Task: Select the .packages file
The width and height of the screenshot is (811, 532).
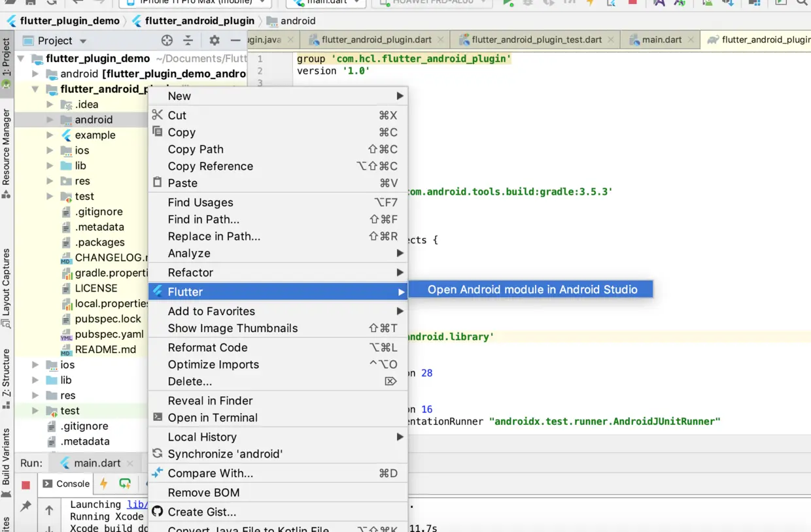Action: [x=99, y=242]
